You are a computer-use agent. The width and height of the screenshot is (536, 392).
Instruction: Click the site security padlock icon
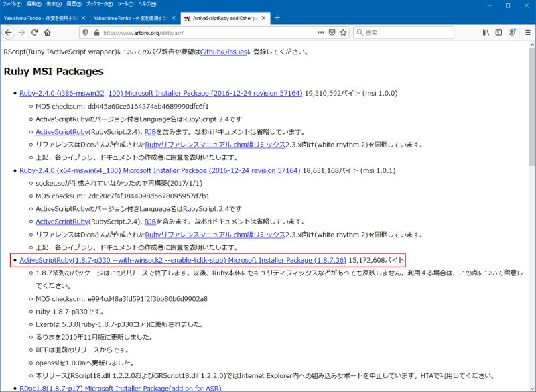pyautogui.click(x=96, y=32)
